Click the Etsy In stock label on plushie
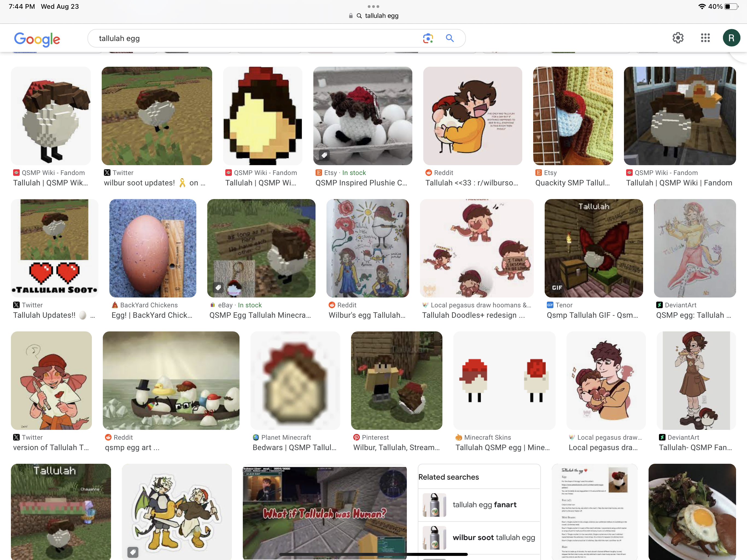 pos(354,173)
